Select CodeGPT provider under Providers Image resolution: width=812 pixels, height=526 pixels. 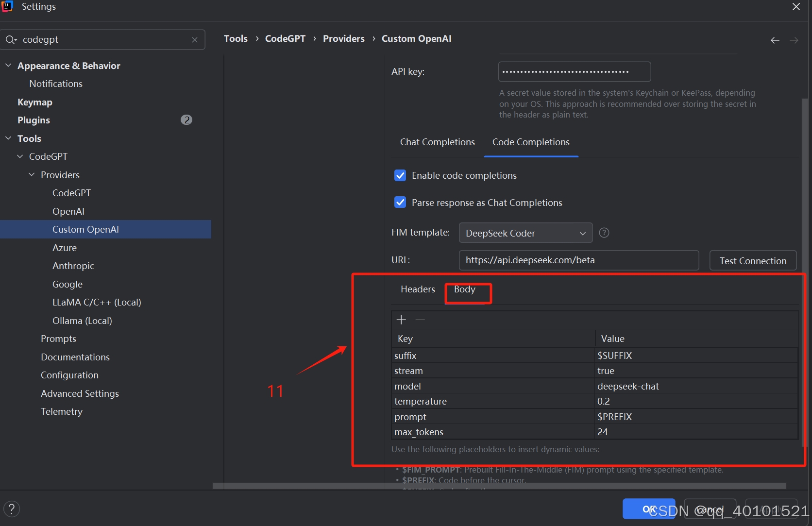[x=72, y=193]
